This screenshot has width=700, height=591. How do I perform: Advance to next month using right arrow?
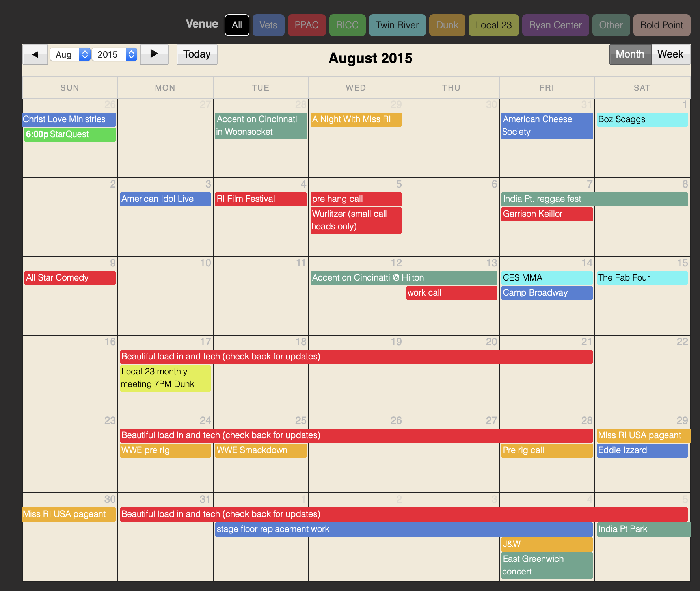coord(154,54)
